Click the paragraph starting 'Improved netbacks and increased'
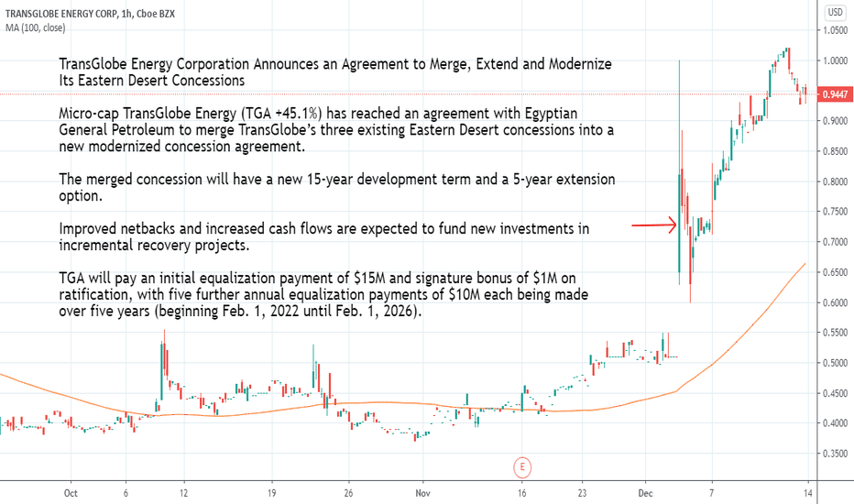 [324, 236]
